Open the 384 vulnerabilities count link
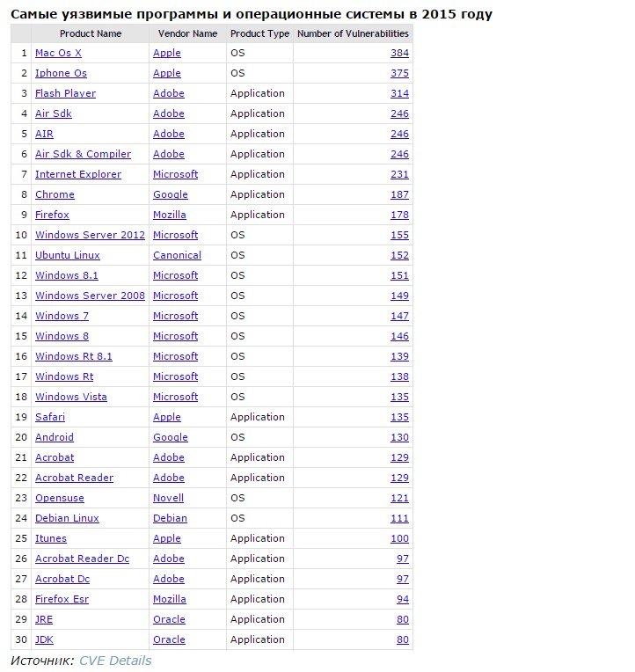The height and width of the screenshot is (672, 635). (399, 53)
